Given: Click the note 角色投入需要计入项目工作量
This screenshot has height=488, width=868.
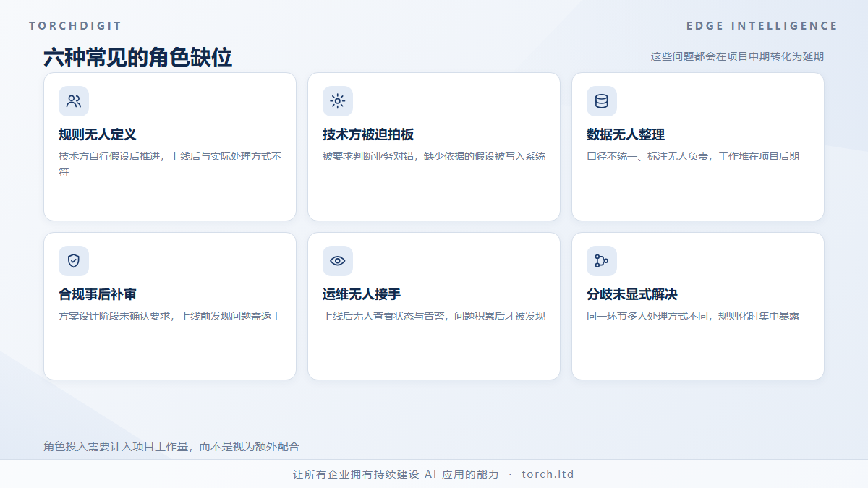Looking at the screenshot, I should coord(171,447).
